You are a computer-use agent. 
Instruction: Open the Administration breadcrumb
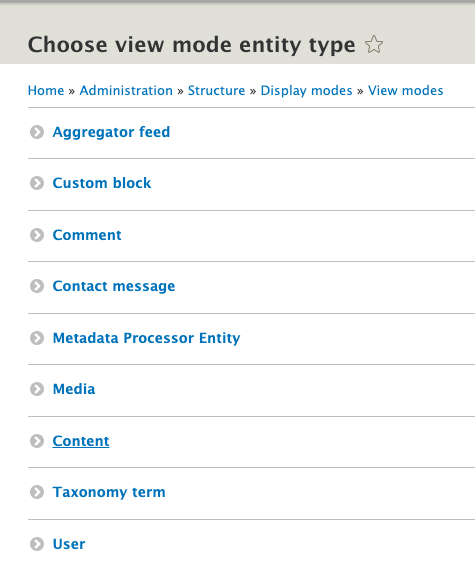(126, 90)
